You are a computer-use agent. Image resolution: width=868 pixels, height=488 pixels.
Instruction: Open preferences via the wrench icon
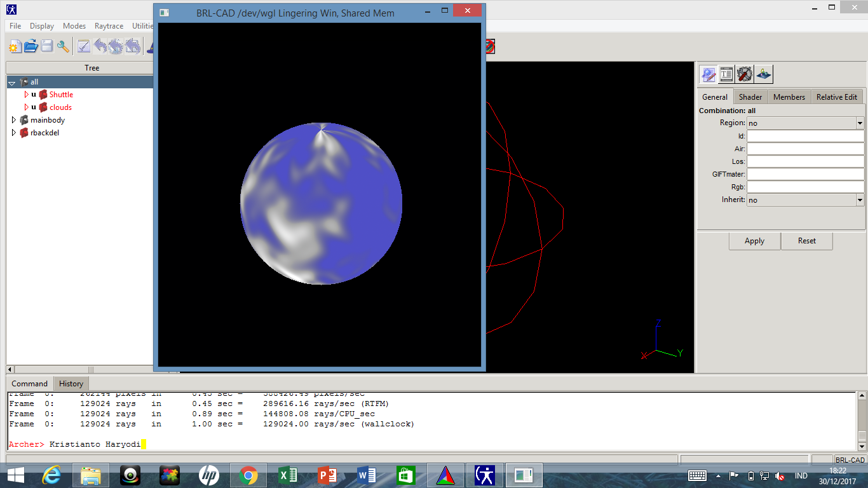tap(63, 46)
